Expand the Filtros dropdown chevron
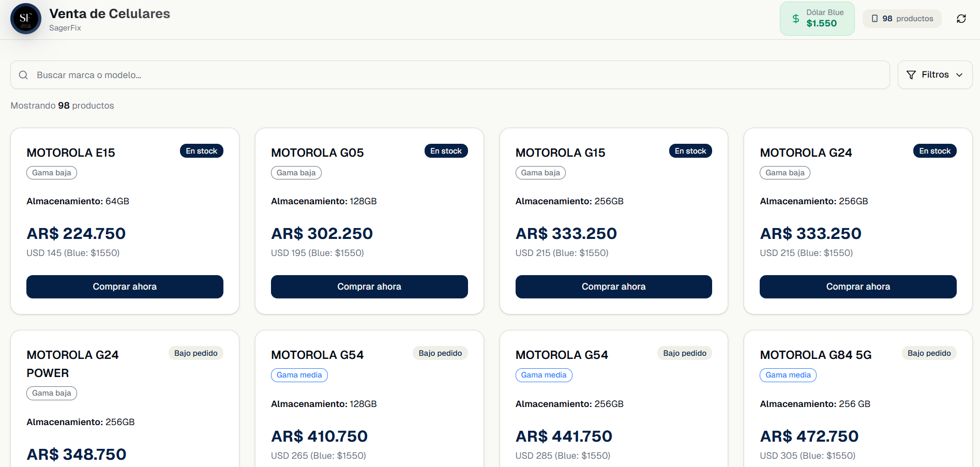 click(959, 75)
